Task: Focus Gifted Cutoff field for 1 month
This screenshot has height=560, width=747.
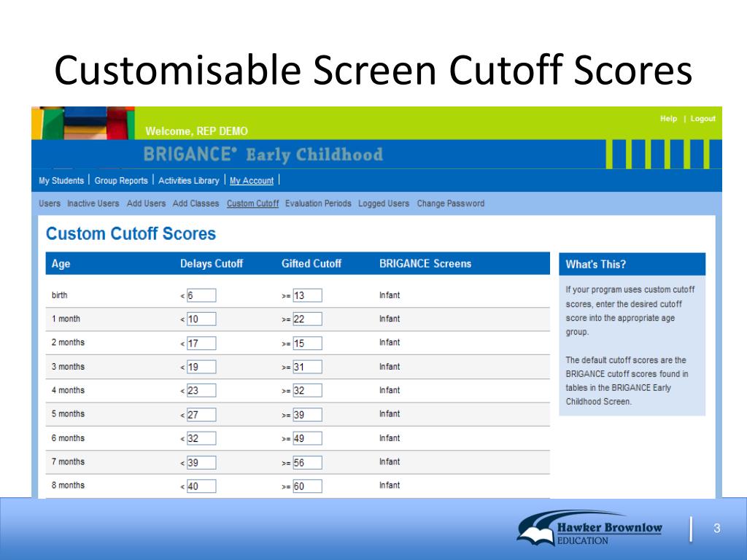Action: pyautogui.click(x=307, y=319)
